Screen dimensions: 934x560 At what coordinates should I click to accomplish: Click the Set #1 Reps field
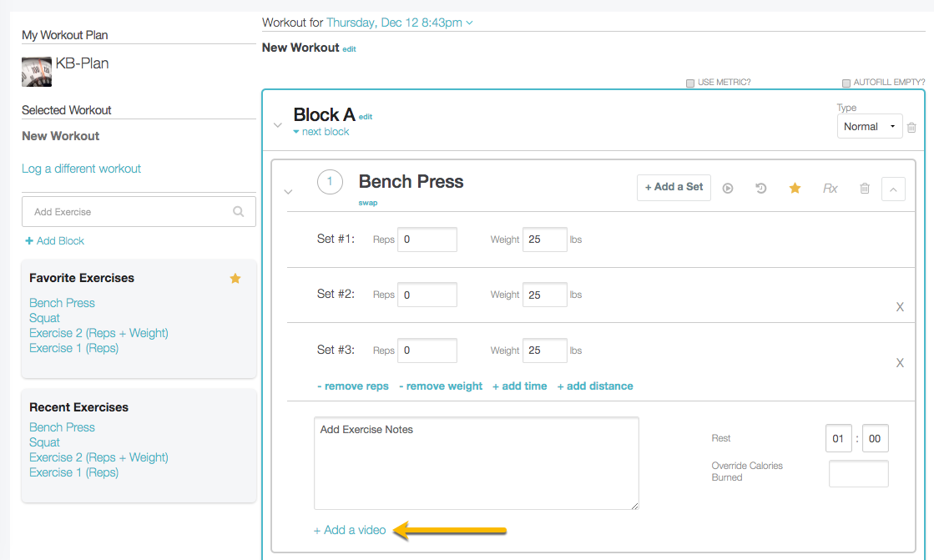427,240
